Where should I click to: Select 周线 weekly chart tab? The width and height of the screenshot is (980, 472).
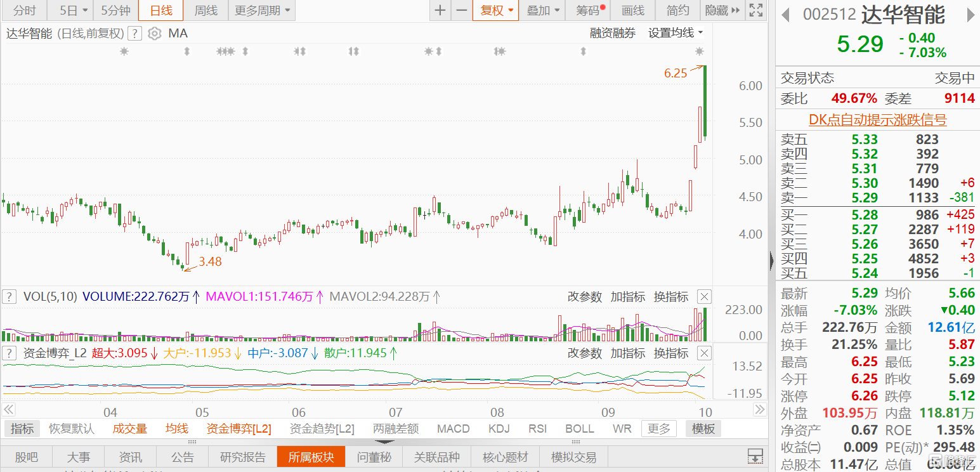(x=206, y=10)
